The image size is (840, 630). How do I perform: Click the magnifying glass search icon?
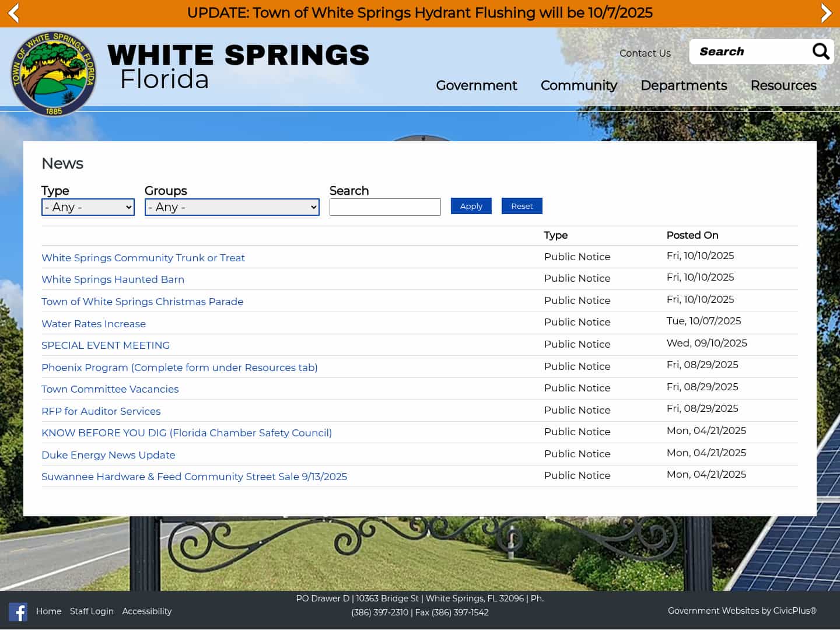coord(820,52)
